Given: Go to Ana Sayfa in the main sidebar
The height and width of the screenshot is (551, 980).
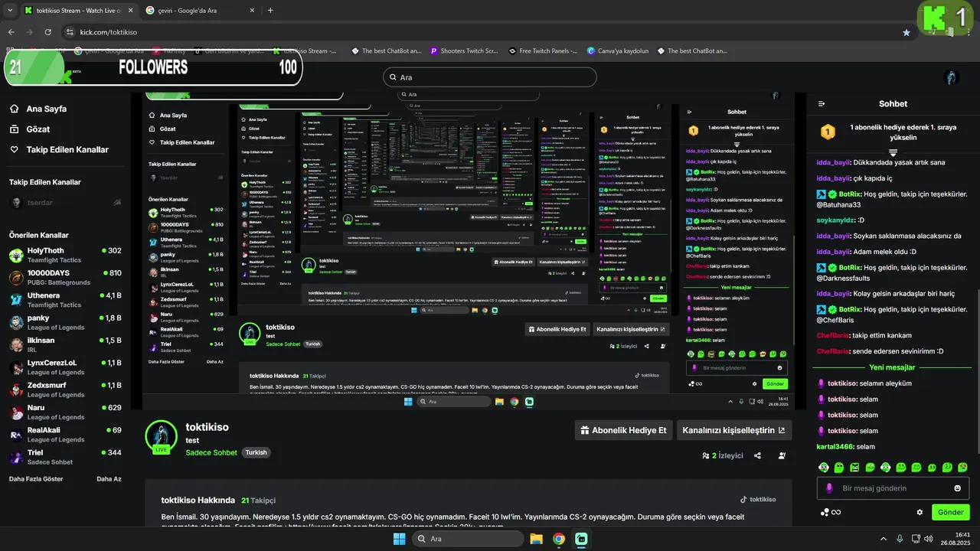Looking at the screenshot, I should (x=46, y=109).
